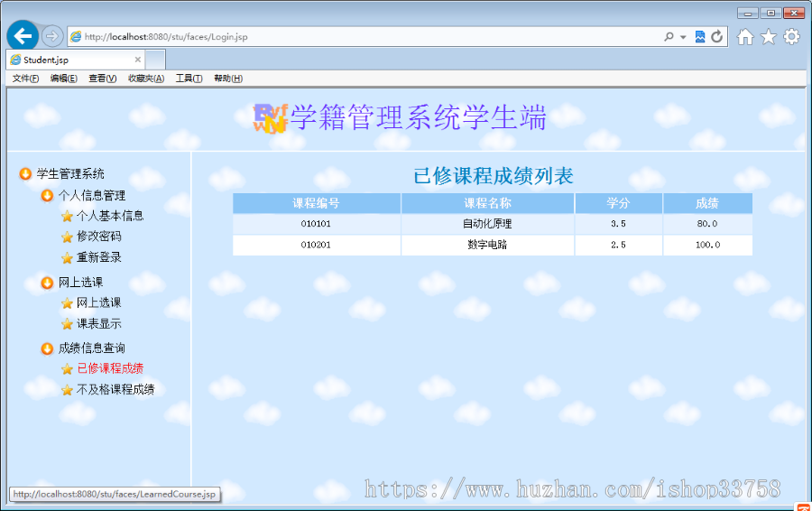Refresh the page with reload icon
Viewport: 812px width, 511px height.
tap(716, 37)
